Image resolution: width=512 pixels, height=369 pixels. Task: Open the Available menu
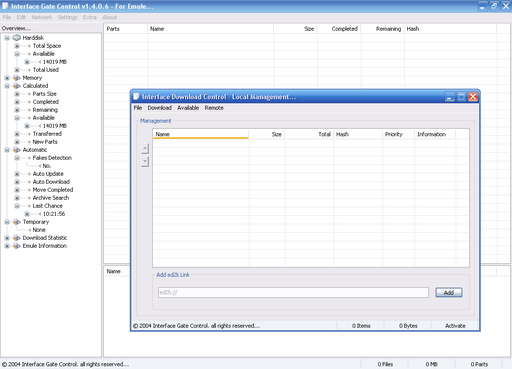188,108
